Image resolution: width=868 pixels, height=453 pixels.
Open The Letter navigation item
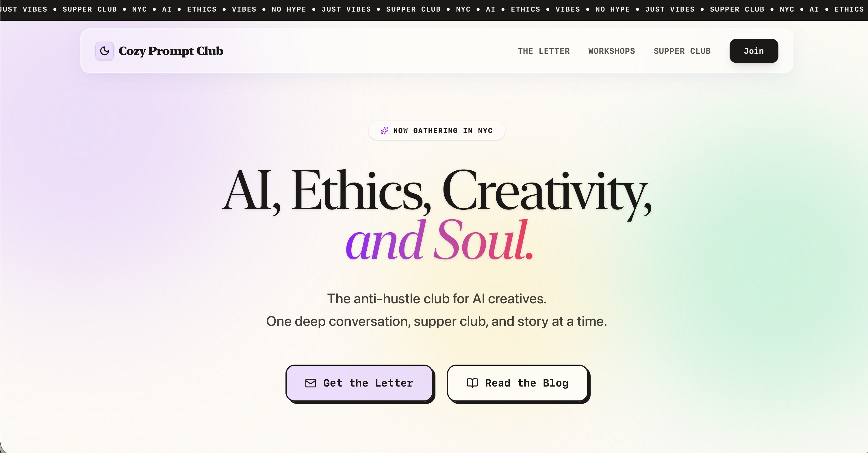544,51
